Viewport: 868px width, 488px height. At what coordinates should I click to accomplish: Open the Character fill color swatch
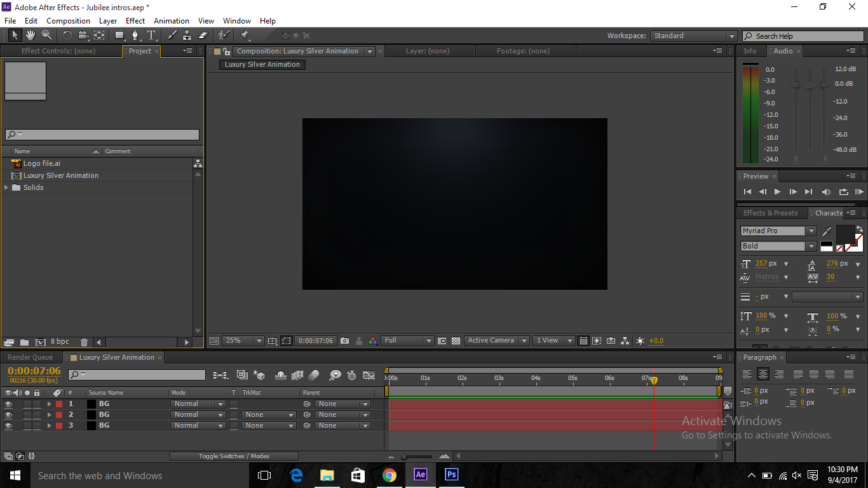coord(845,234)
